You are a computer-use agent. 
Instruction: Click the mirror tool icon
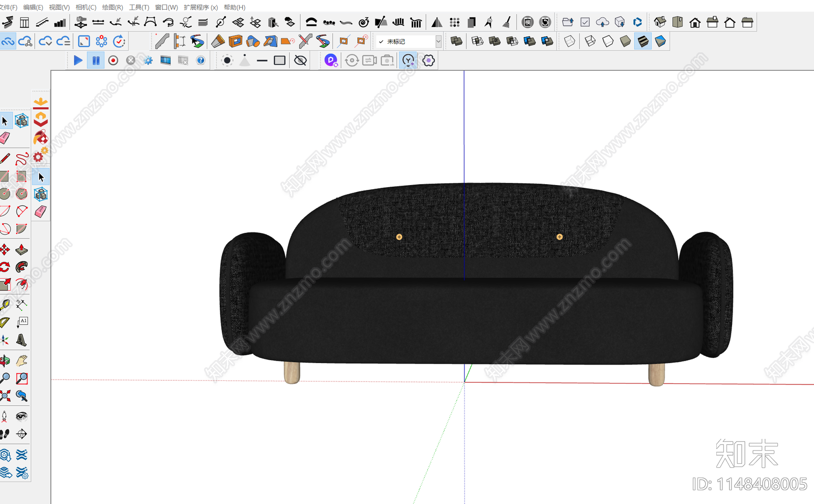[x=437, y=22]
